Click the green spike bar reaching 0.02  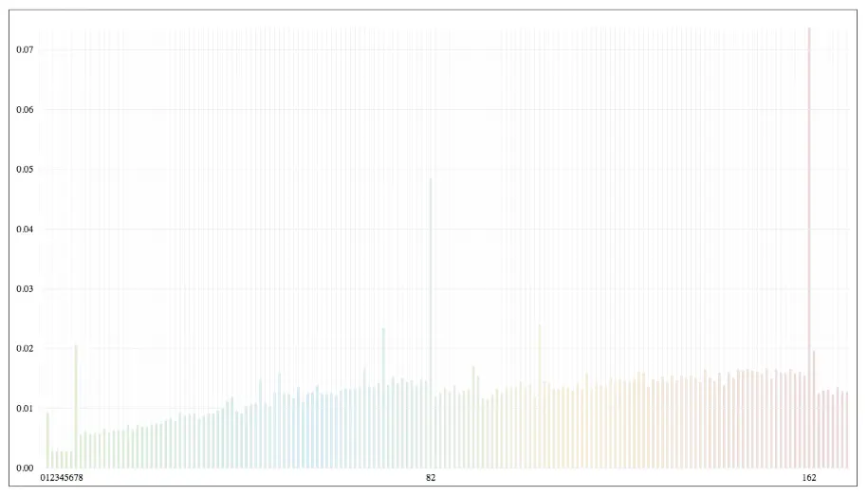click(x=76, y=406)
